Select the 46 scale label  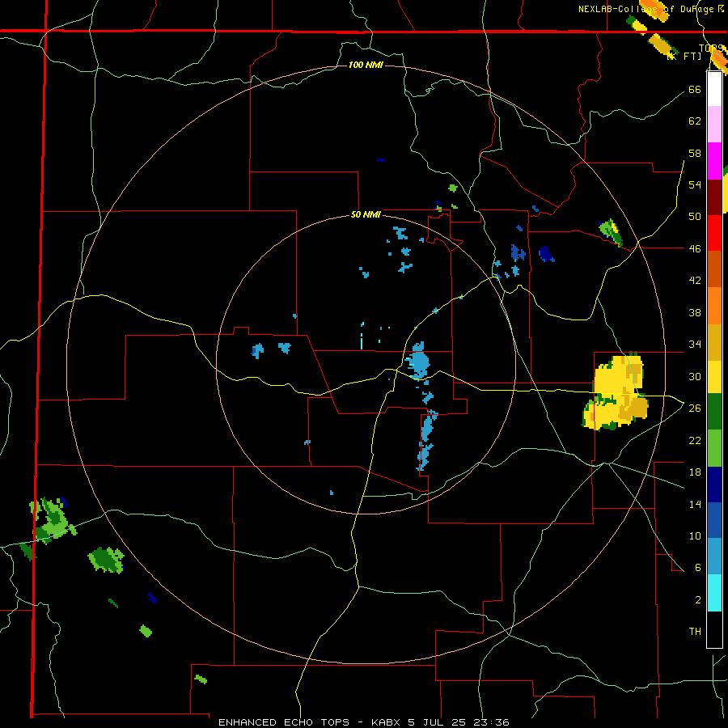695,248
